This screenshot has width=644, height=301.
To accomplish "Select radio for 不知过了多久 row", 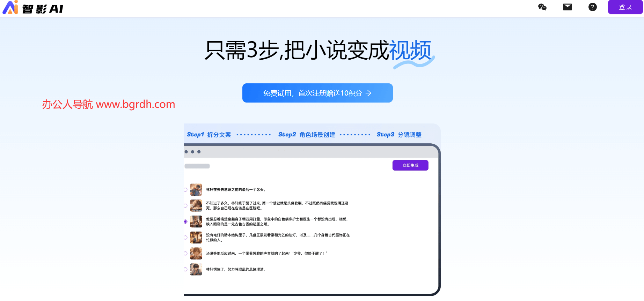I will (x=185, y=205).
